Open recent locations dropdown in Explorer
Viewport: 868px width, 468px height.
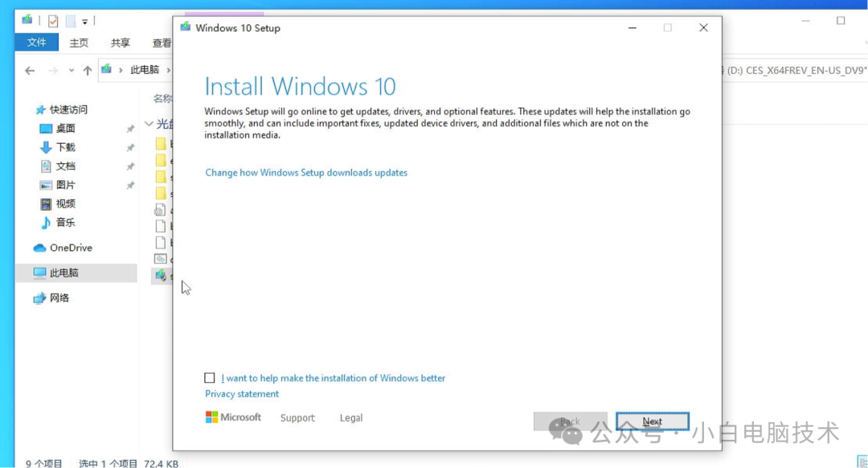(72, 70)
